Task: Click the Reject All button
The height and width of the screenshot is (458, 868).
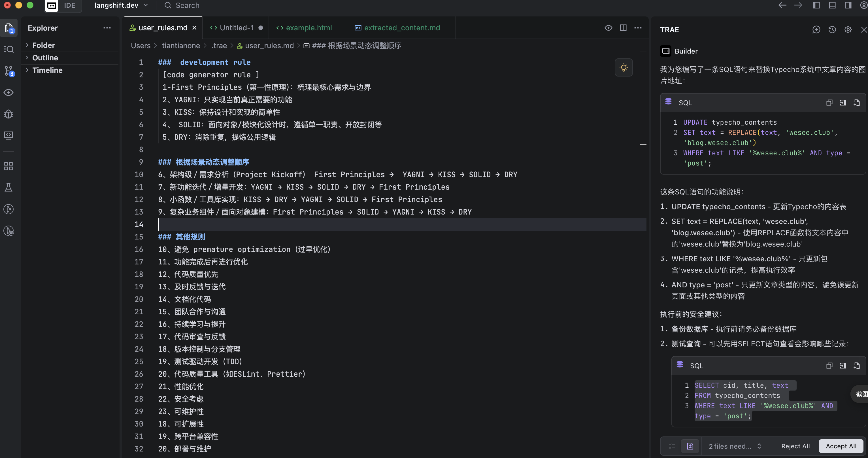Action: pyautogui.click(x=795, y=446)
